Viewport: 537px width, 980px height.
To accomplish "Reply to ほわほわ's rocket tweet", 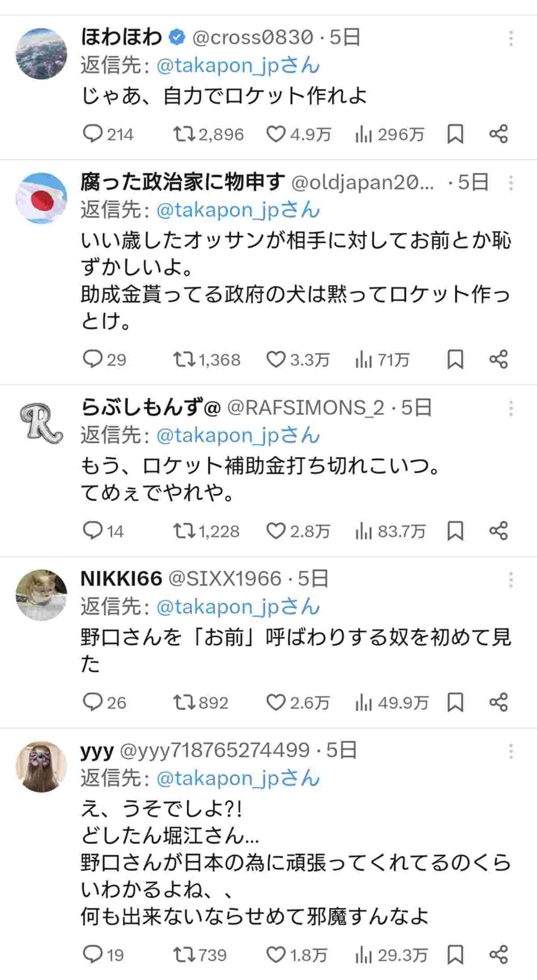I will tap(93, 134).
